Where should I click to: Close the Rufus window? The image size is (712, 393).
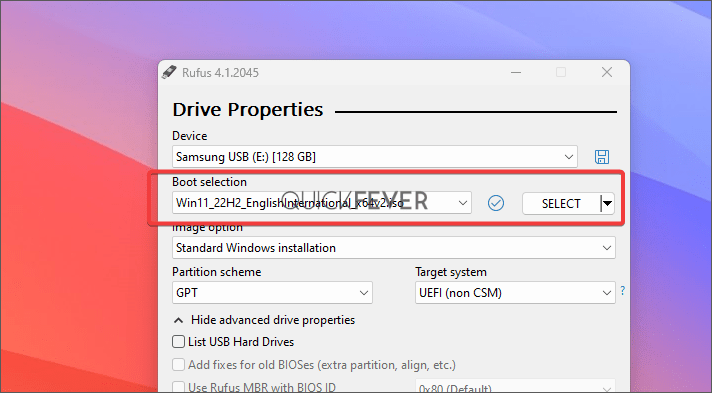(607, 72)
